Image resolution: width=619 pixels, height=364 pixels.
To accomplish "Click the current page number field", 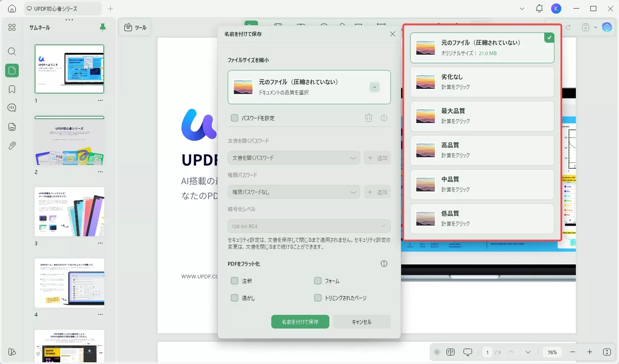I will [487, 352].
